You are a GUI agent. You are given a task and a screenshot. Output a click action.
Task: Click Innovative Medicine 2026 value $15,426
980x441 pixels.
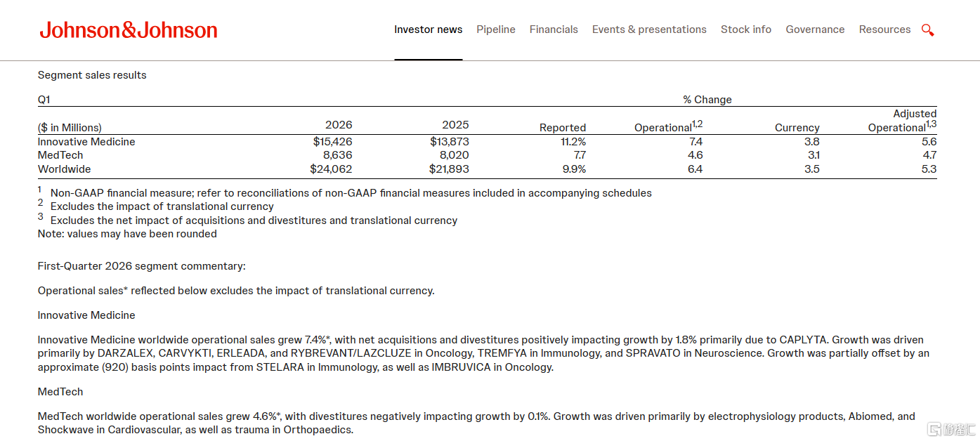(x=333, y=142)
